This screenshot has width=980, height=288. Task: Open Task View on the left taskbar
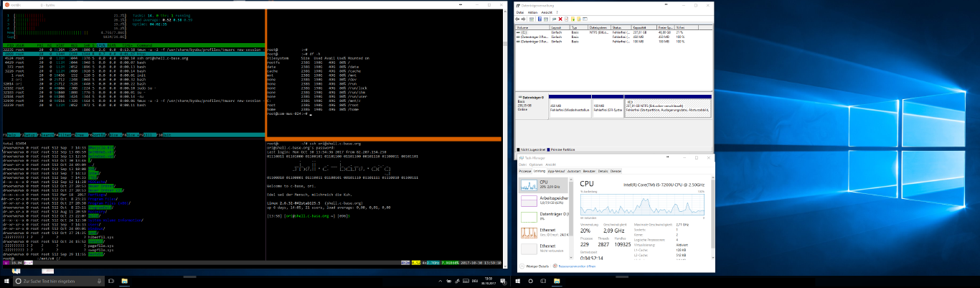coord(110,280)
